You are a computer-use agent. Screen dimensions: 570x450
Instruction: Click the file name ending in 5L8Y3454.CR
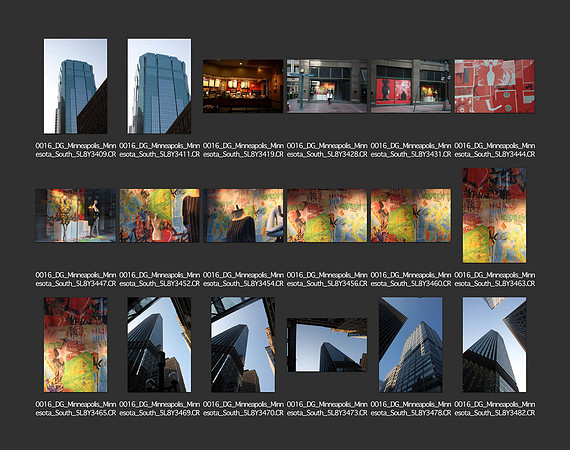pyautogui.click(x=243, y=279)
